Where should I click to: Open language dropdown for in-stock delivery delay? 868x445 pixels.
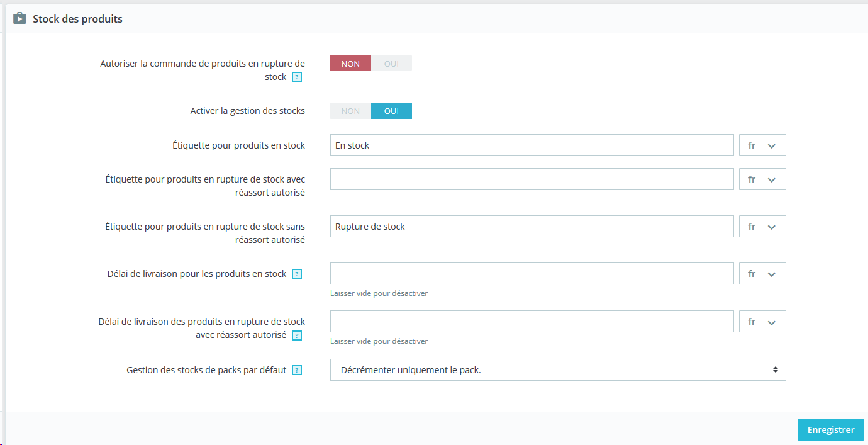click(762, 274)
